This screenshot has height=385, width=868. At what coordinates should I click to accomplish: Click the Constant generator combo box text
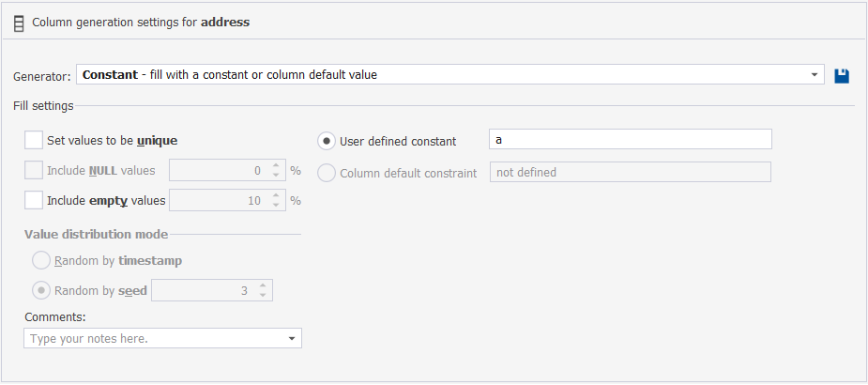230,75
